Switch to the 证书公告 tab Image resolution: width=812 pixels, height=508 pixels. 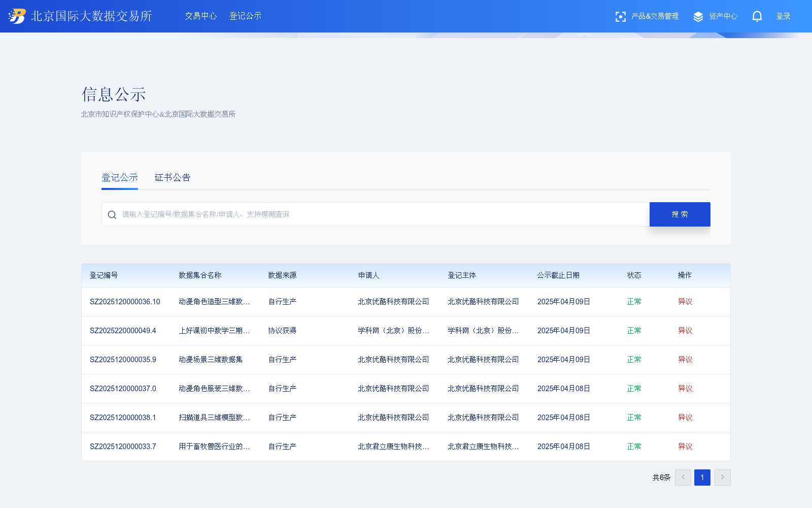click(173, 177)
